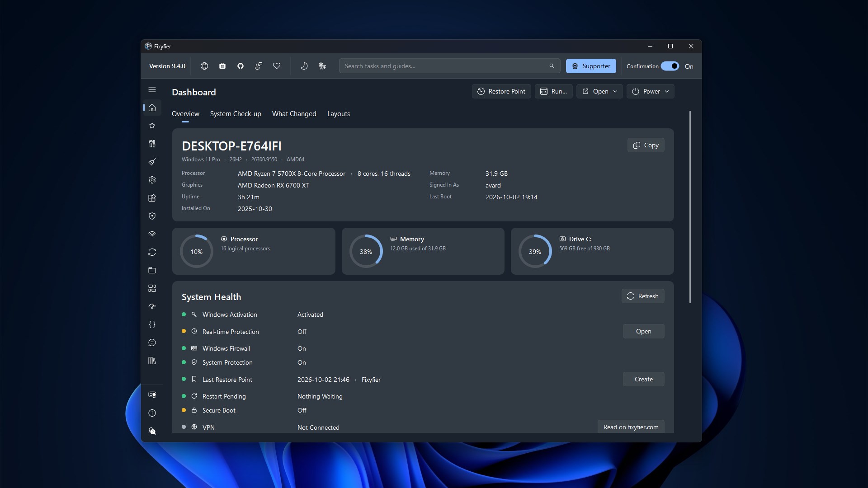Copy the system info with Copy button
Viewport: 868px width, 488px height.
[646, 145]
